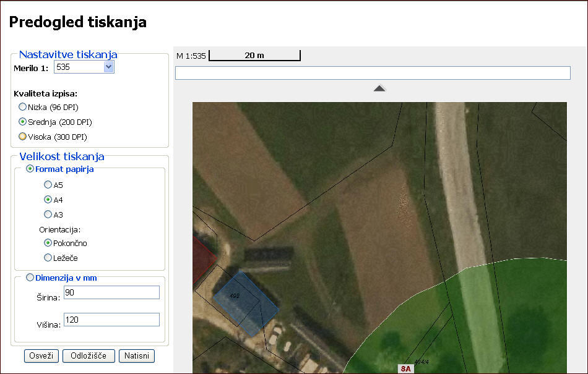Screen dimensions: 588x374
Task: Click the Odložišče clipboard button
Action: click(x=89, y=356)
